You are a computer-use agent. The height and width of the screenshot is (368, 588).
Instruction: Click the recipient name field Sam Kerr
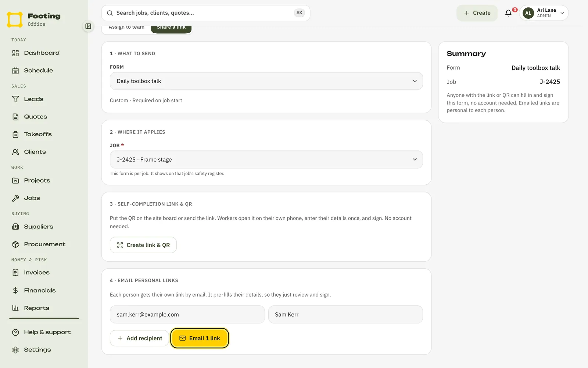click(345, 315)
